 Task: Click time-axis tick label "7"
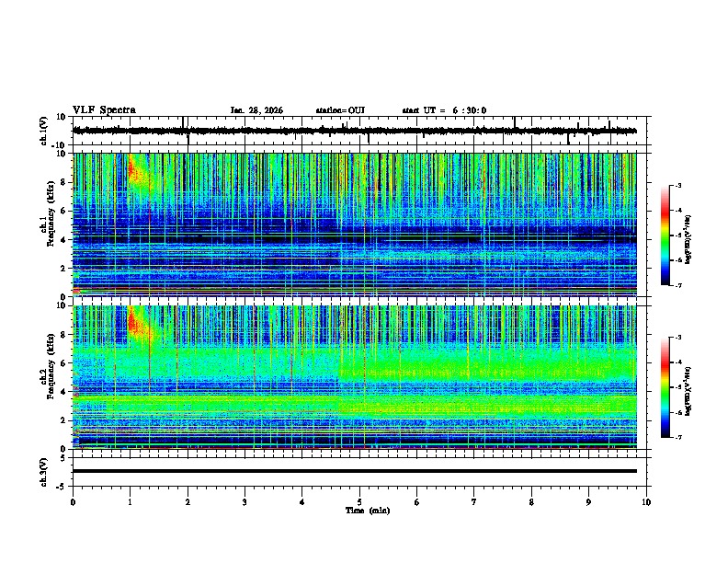point(474,502)
